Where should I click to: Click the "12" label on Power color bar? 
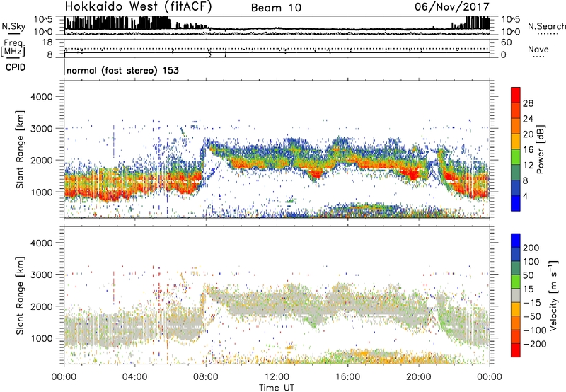(528, 166)
